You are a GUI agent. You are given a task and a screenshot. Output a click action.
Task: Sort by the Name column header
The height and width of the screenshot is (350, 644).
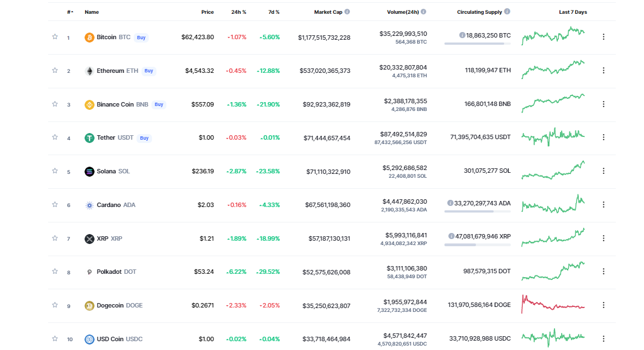tap(92, 12)
